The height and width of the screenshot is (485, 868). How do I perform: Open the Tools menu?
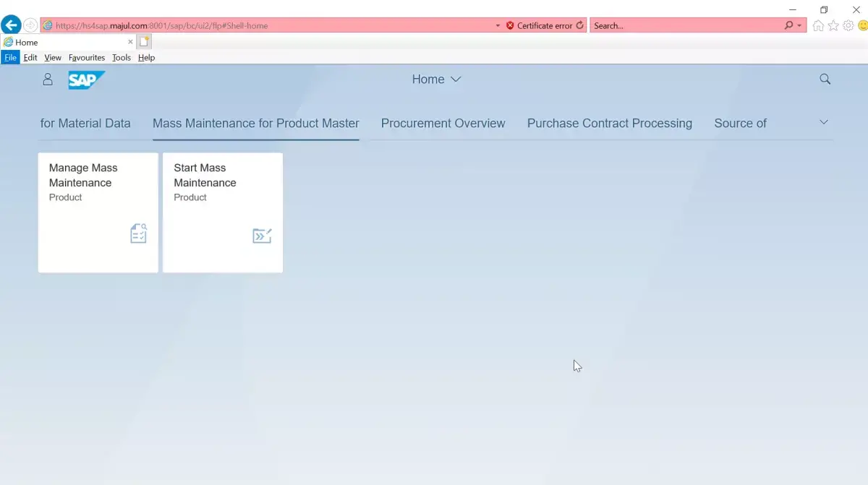click(x=122, y=57)
